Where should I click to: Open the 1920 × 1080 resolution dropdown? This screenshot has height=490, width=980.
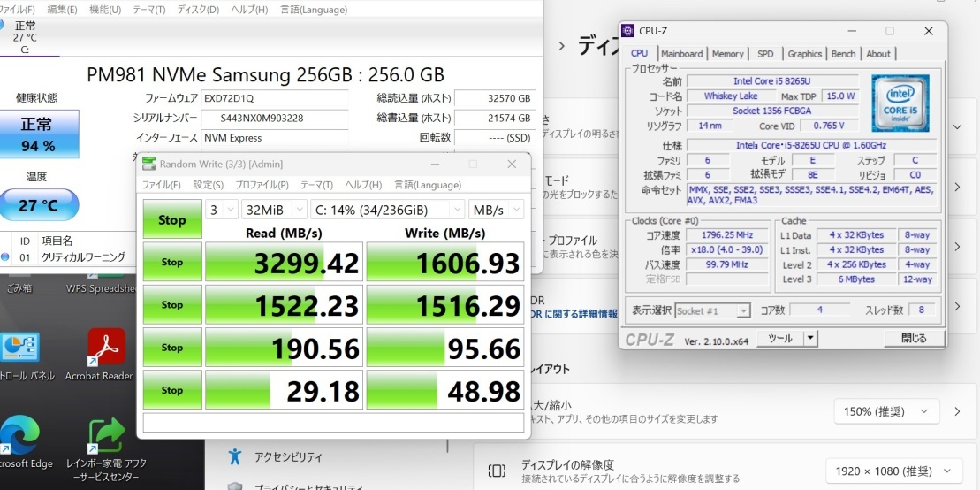(895, 471)
